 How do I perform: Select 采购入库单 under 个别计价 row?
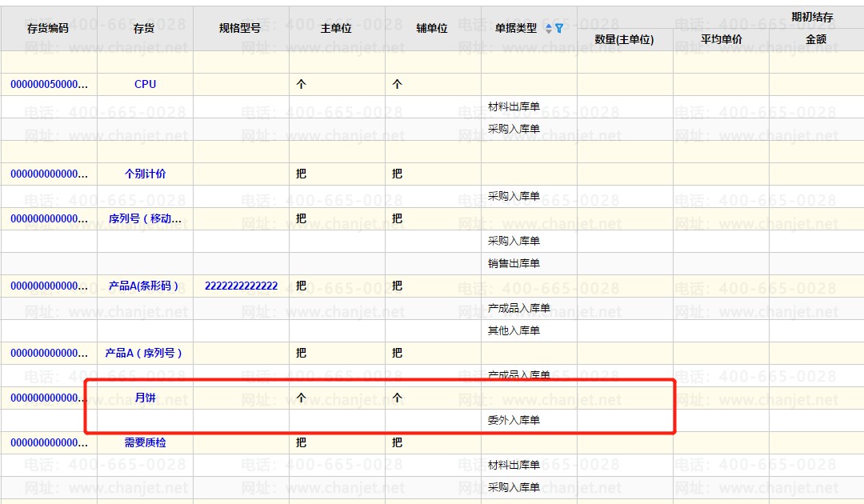pyautogui.click(x=514, y=196)
